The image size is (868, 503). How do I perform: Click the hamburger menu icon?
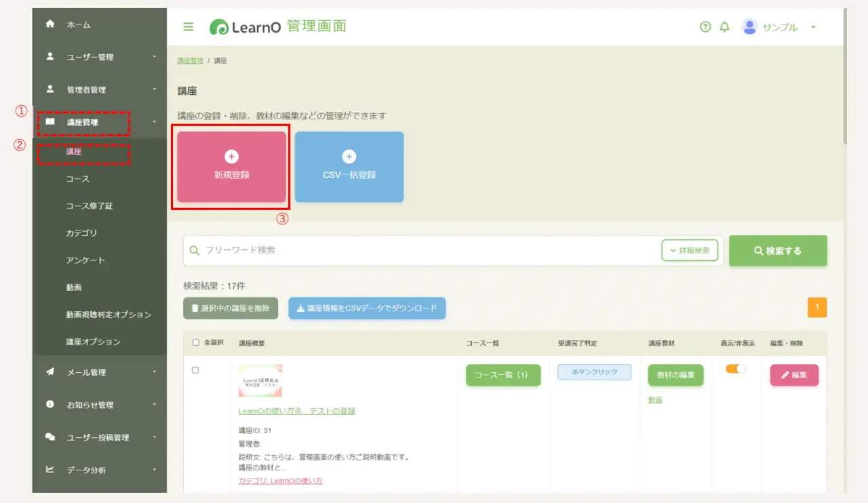point(189,27)
